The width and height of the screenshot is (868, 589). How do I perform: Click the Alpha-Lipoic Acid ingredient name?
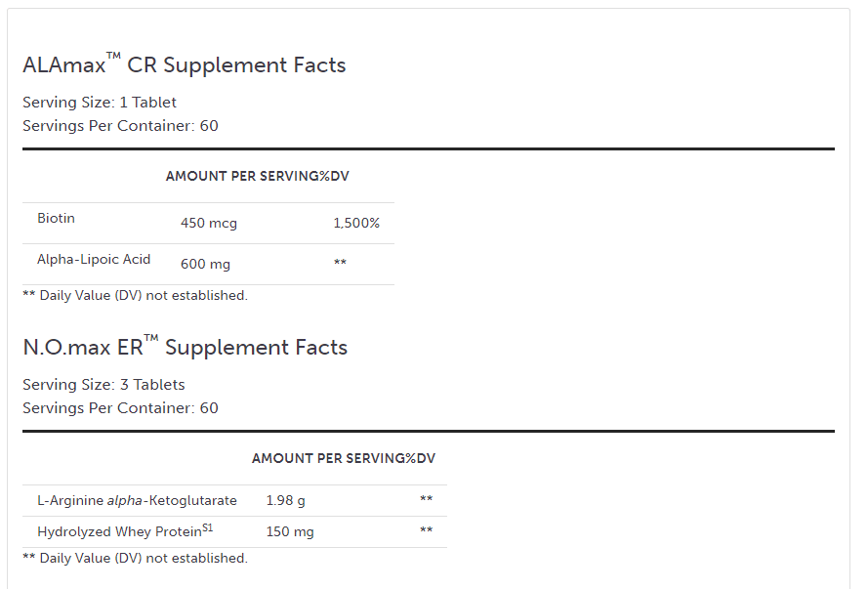point(94,259)
